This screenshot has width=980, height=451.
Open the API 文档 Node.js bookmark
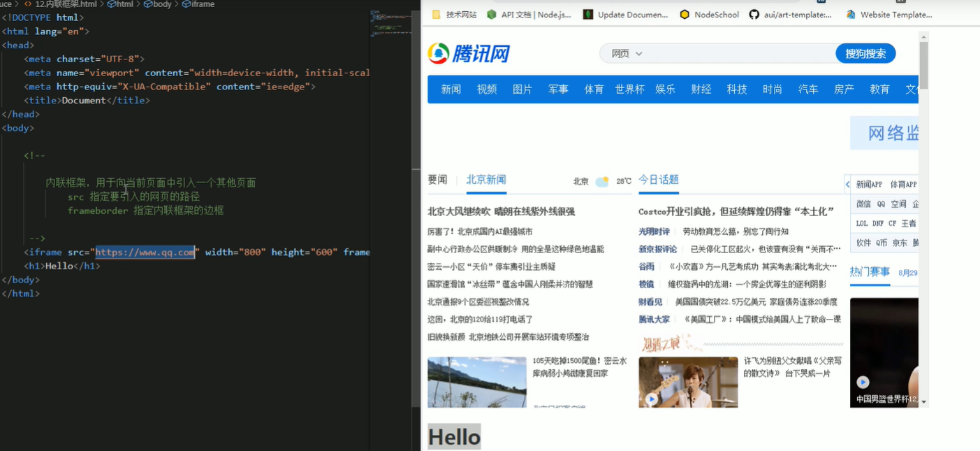[x=529, y=15]
